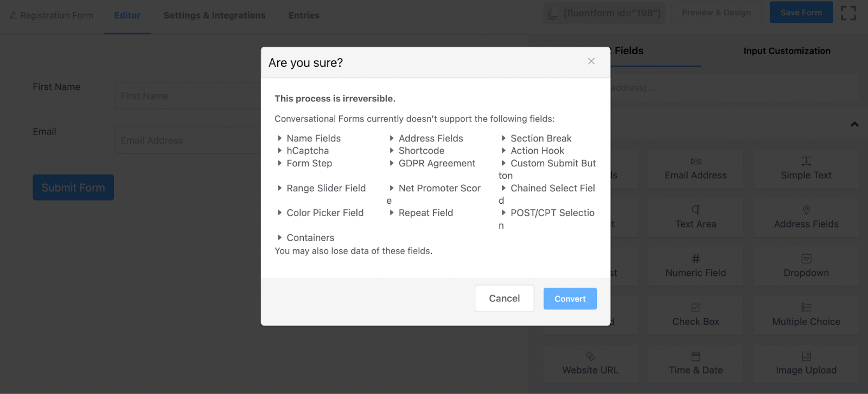Toggle fullscreen editor mode icon
The height and width of the screenshot is (394, 868).
848,13
